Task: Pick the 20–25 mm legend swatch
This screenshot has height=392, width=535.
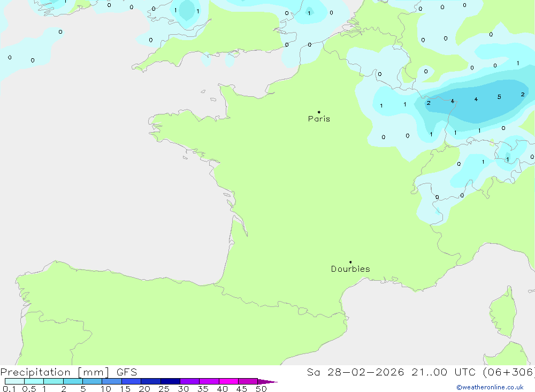Action: coord(151,381)
